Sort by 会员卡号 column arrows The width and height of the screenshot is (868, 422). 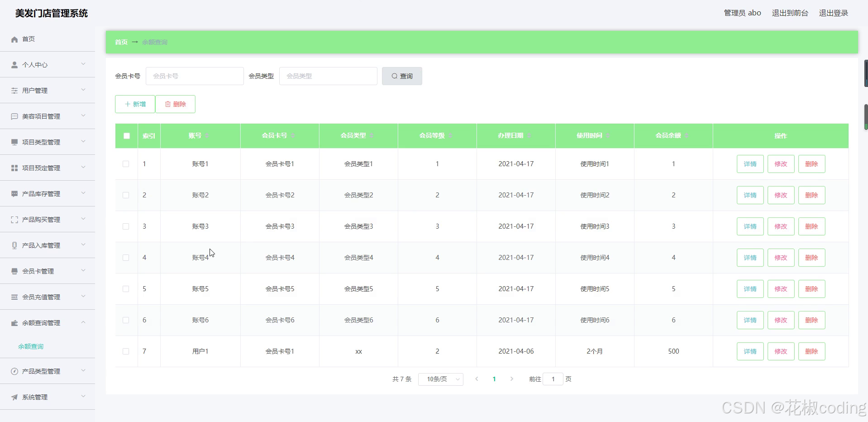click(x=293, y=135)
